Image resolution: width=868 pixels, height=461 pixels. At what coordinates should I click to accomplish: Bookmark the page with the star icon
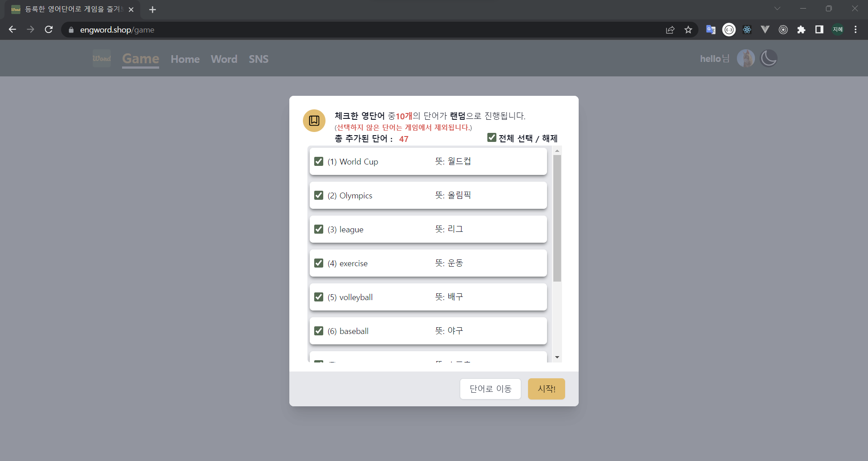tap(688, 29)
